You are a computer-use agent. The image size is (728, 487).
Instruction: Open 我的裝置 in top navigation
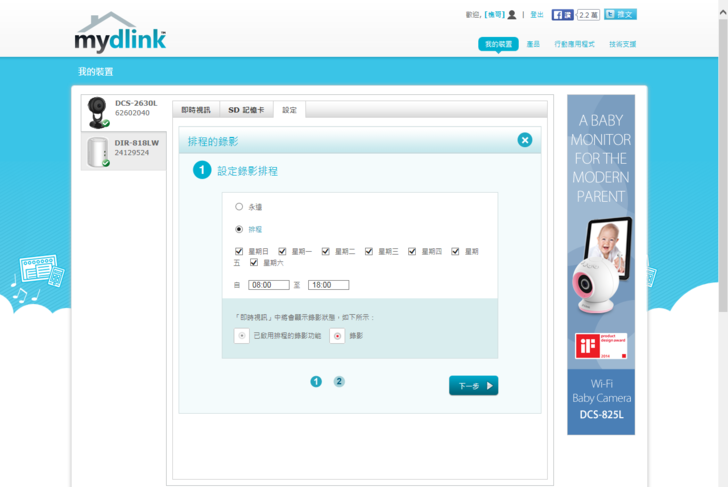(x=498, y=44)
